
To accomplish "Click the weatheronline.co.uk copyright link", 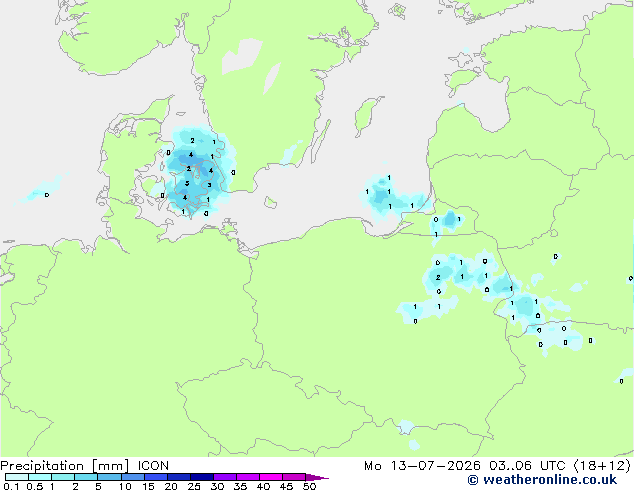I will coord(542,480).
